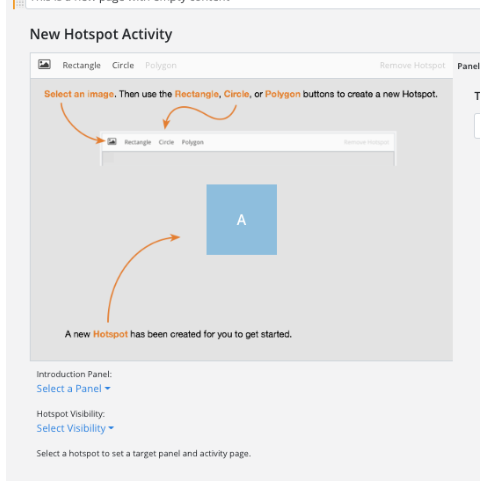Click Circle in the tutorial illustration toolbar

click(166, 142)
